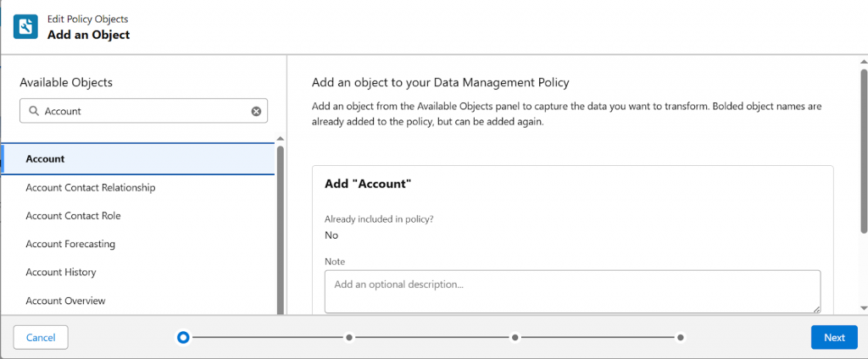Choose Account Contact Role object

74,216
